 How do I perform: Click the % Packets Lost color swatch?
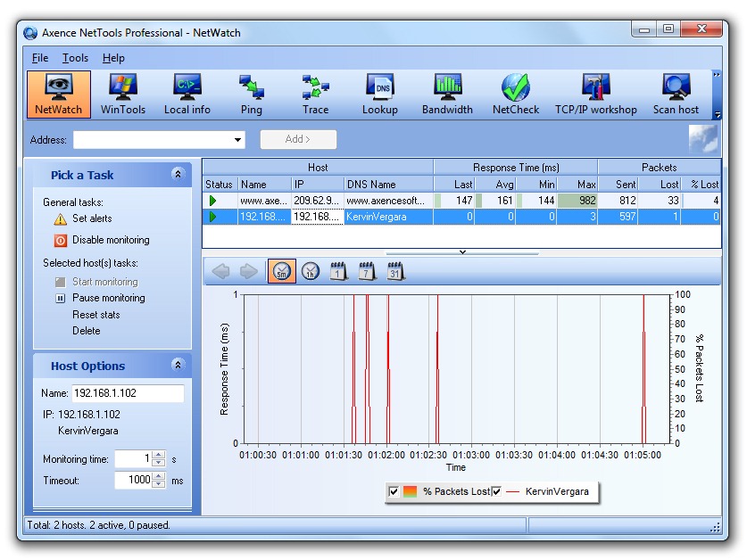(410, 491)
